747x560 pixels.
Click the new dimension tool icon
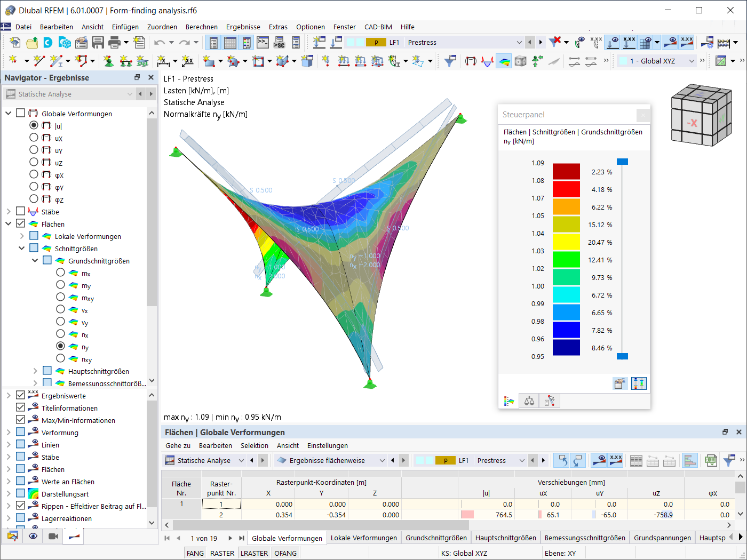(x=163, y=61)
